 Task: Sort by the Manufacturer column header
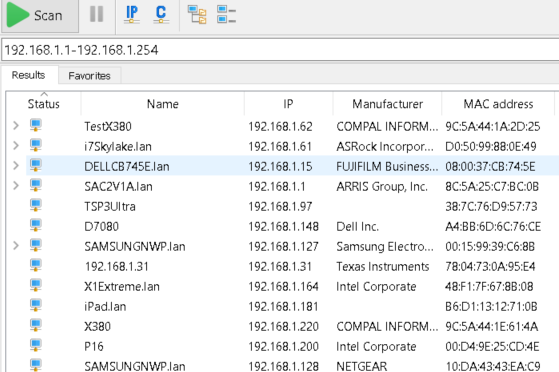tap(388, 104)
